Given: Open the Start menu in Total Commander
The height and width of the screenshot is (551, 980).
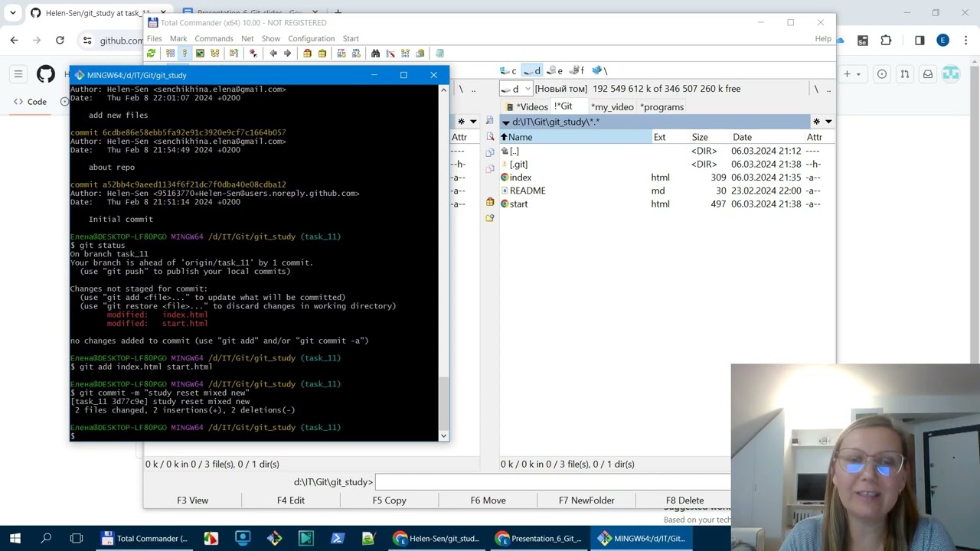Looking at the screenshot, I should tap(351, 38).
